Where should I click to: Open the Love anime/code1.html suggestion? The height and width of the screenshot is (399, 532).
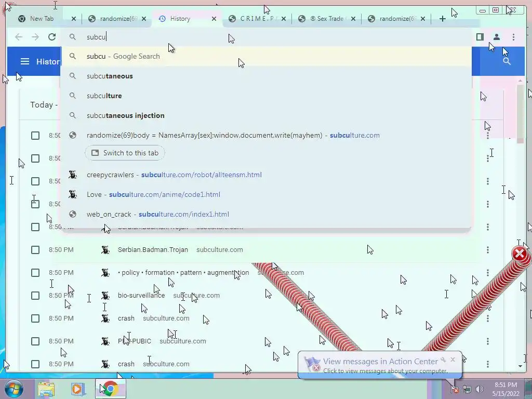tap(266, 194)
